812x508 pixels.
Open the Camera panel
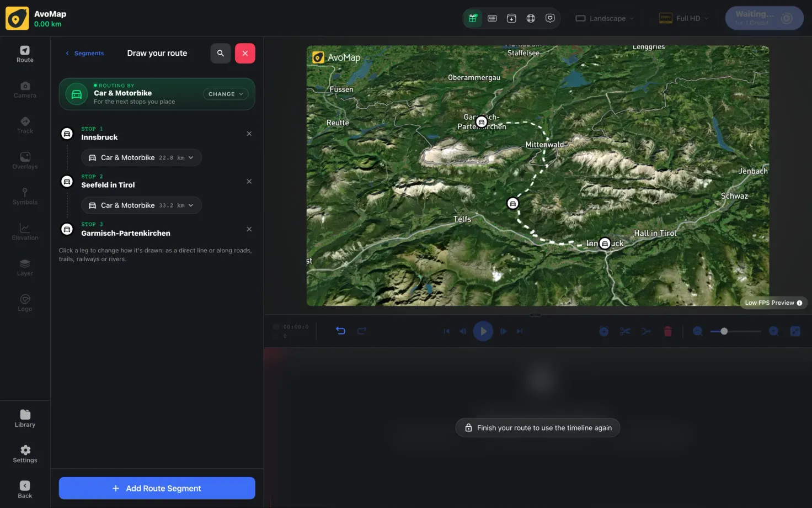pyautogui.click(x=25, y=90)
